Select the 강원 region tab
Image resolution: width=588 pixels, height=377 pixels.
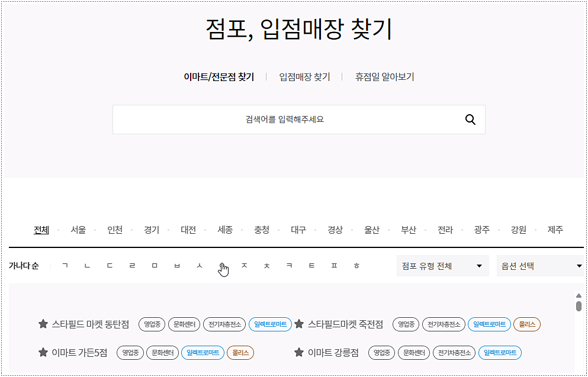pos(519,230)
